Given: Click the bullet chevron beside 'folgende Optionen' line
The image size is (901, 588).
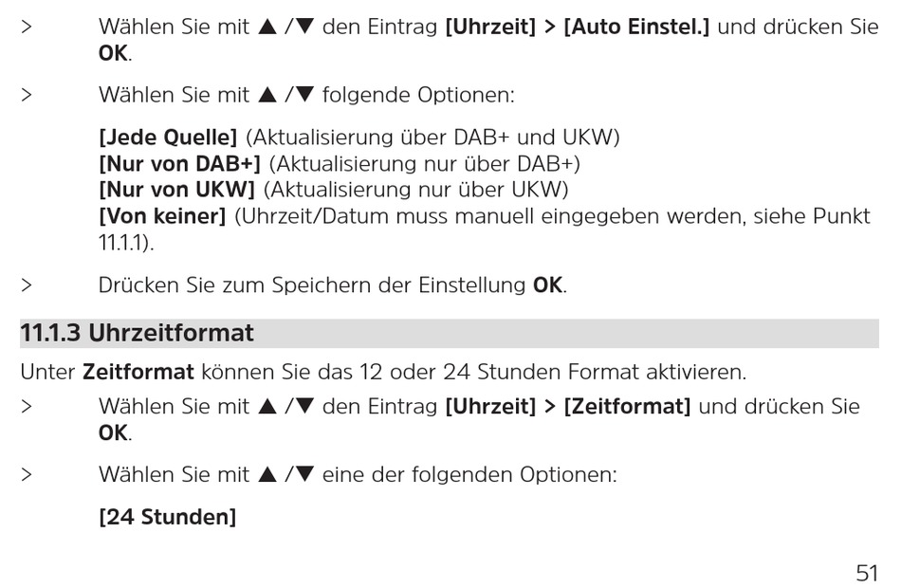Looking at the screenshot, I should pos(27,95).
